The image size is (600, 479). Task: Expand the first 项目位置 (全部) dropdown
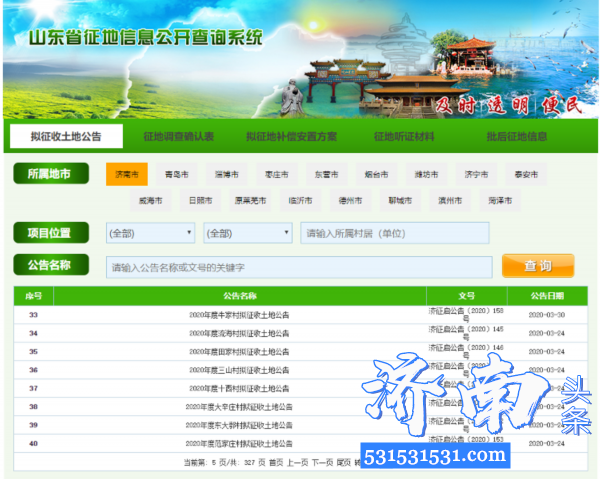point(150,233)
